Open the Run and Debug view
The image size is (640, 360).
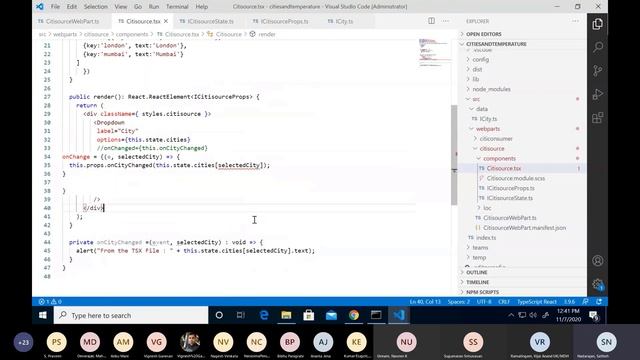click(598, 94)
